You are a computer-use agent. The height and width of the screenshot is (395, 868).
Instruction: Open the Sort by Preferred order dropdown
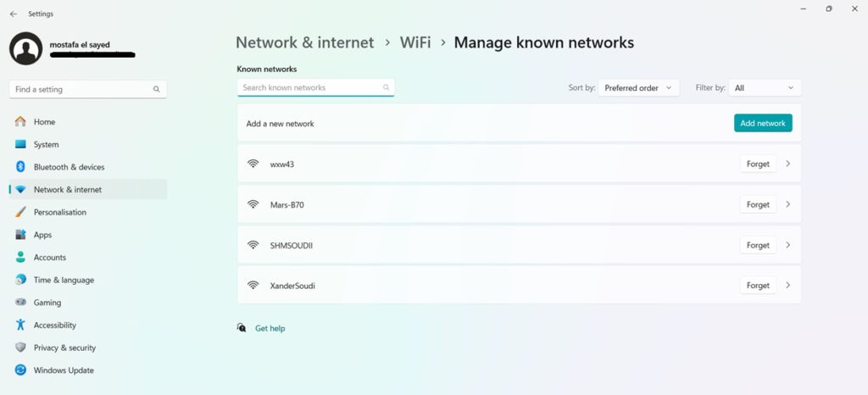[638, 88]
